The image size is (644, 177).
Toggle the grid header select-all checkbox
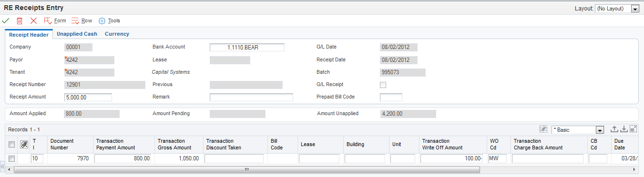11,144
